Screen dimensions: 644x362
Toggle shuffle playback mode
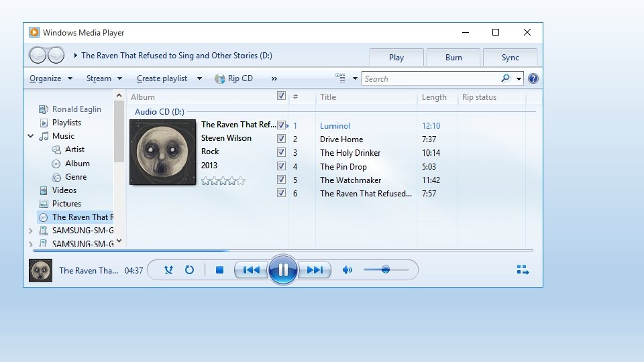pyautogui.click(x=168, y=269)
